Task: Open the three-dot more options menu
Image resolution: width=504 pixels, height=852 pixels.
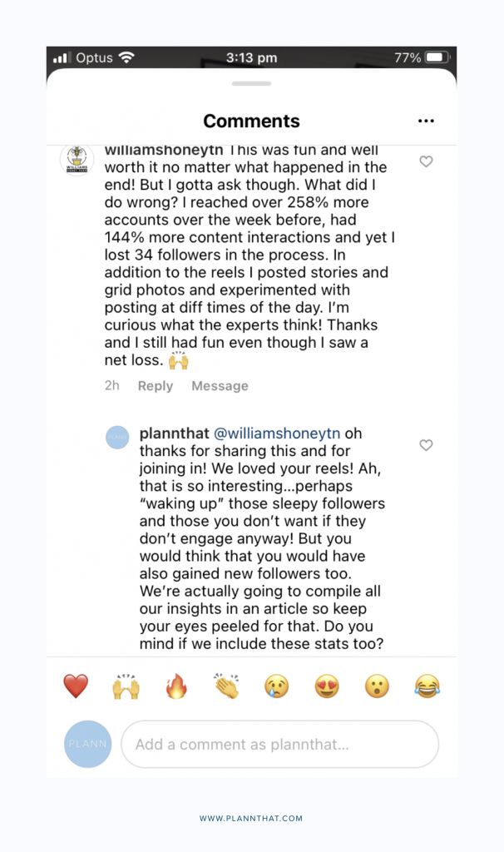Action: [426, 121]
